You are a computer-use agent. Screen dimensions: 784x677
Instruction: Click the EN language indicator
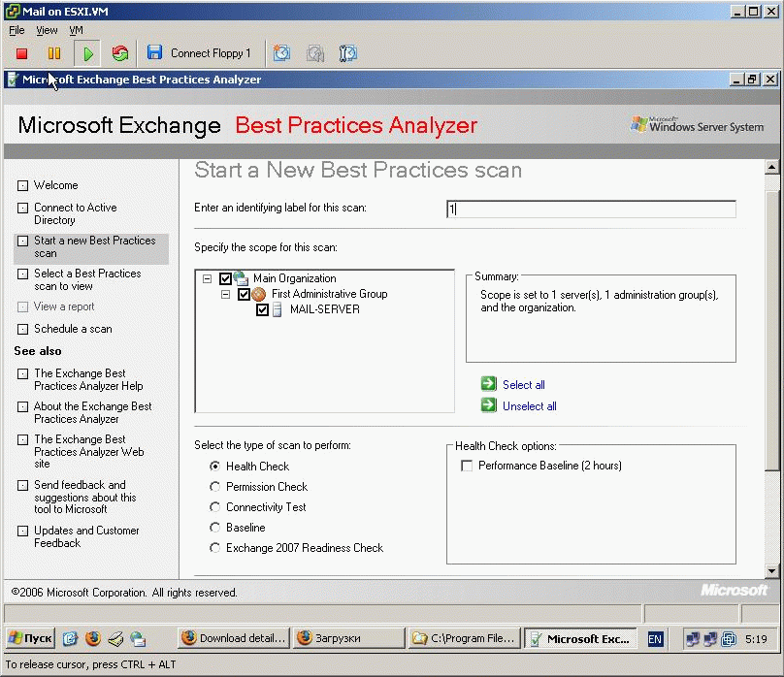coord(655,638)
